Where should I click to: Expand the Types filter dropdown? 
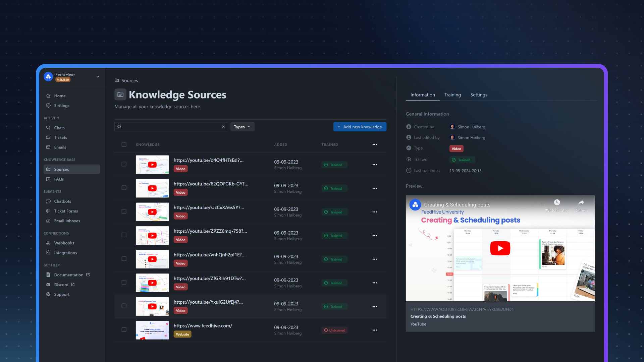pyautogui.click(x=242, y=127)
